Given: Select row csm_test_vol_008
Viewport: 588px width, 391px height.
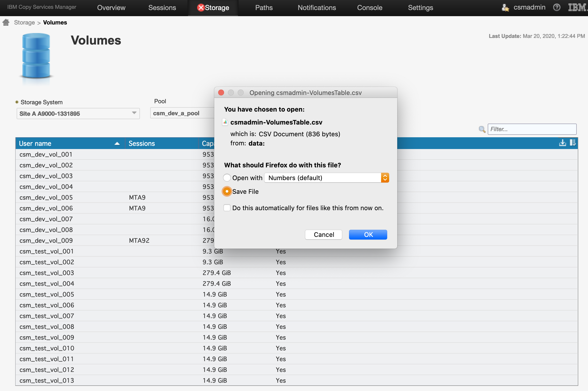Looking at the screenshot, I should click(296, 326).
